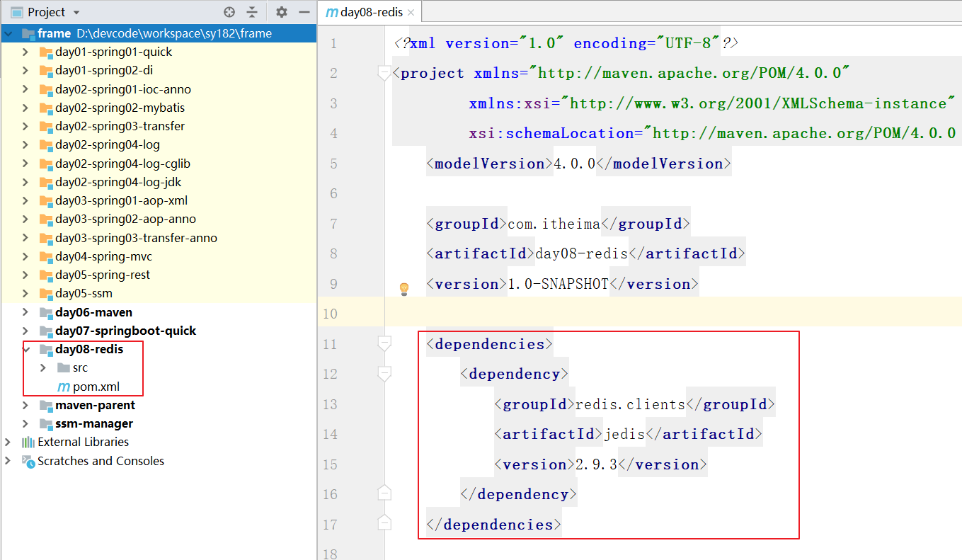The height and width of the screenshot is (560, 962).
Task: Click the Scratches and Consoles icon
Action: pos(28,460)
